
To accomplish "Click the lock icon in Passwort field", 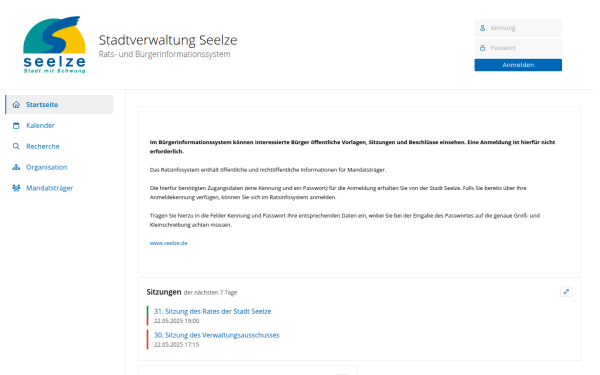I will [x=483, y=48].
